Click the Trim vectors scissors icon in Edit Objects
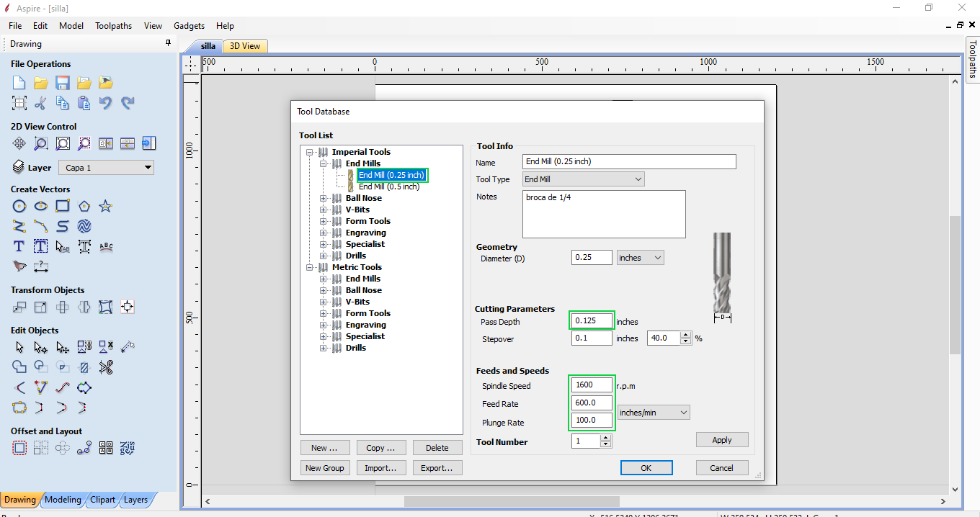The height and width of the screenshot is (517, 980). (106, 367)
